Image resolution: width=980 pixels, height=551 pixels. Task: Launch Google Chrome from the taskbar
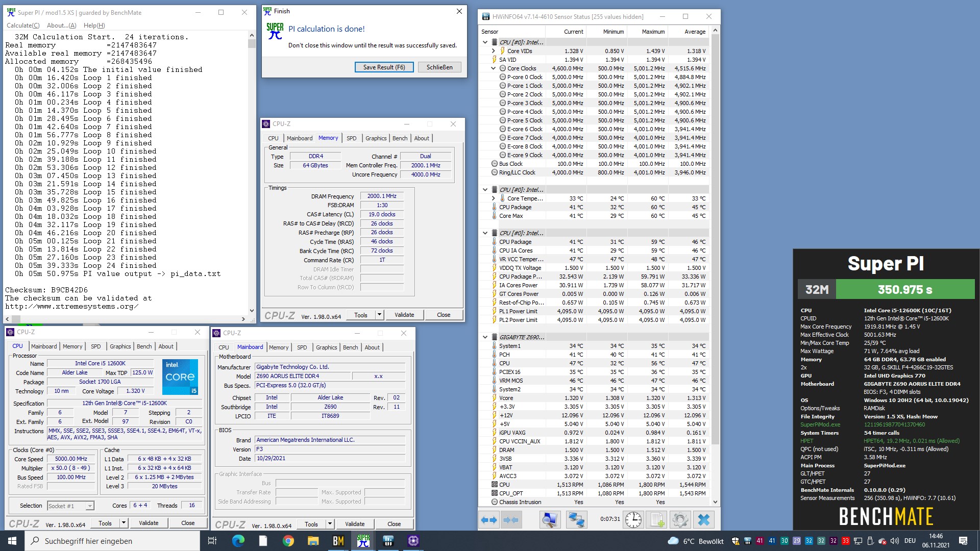click(x=288, y=541)
